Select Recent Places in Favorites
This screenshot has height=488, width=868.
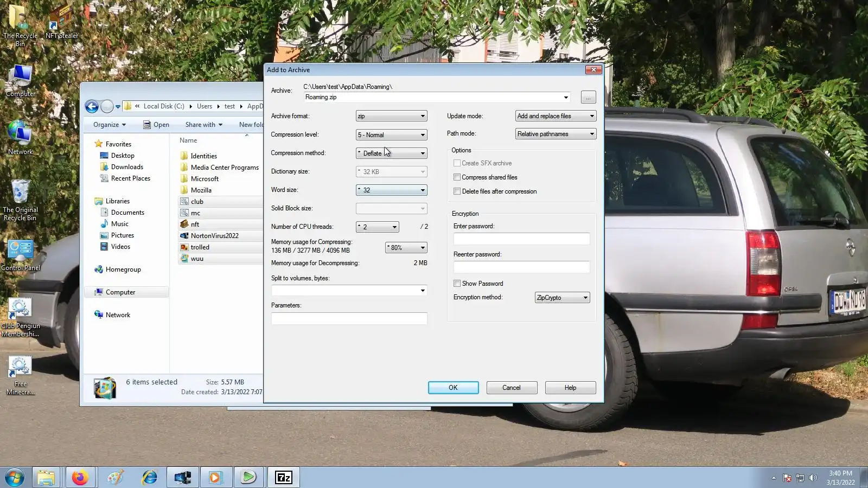click(130, 178)
